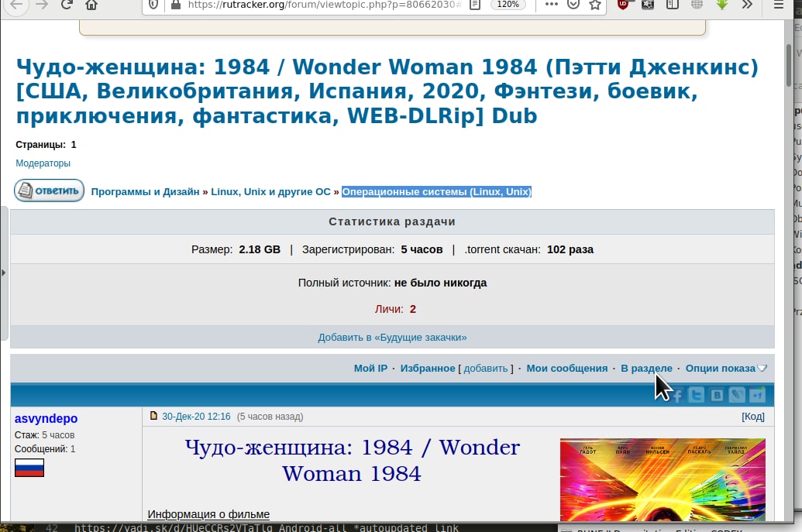Screen dimensions: 802x532
Task: Click the Зарегистрирован 5 часов value
Action: [x=422, y=249]
